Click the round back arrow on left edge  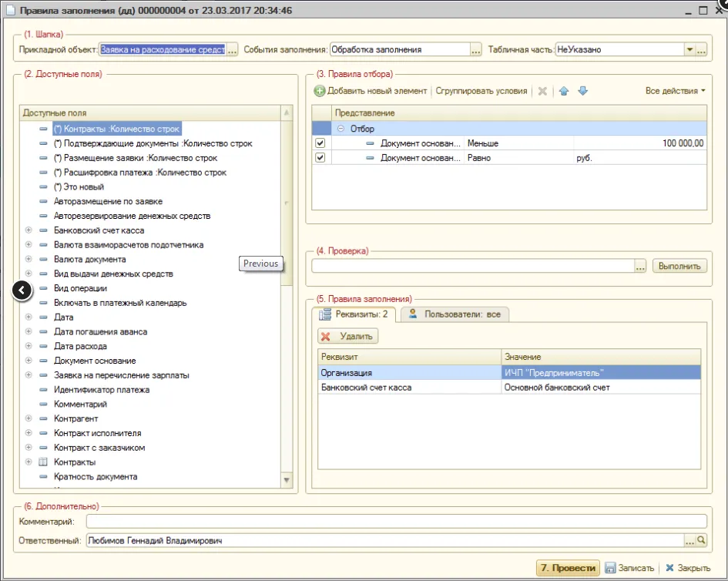pyautogui.click(x=22, y=290)
